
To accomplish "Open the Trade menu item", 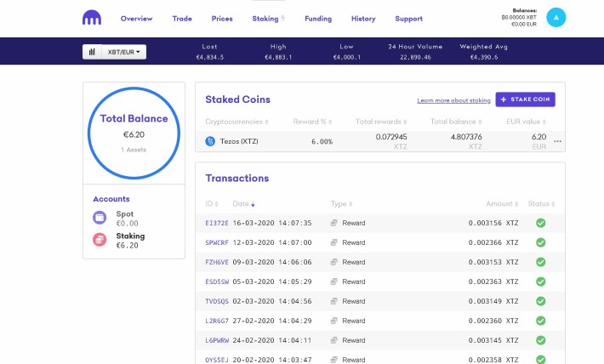I will pos(182,19).
